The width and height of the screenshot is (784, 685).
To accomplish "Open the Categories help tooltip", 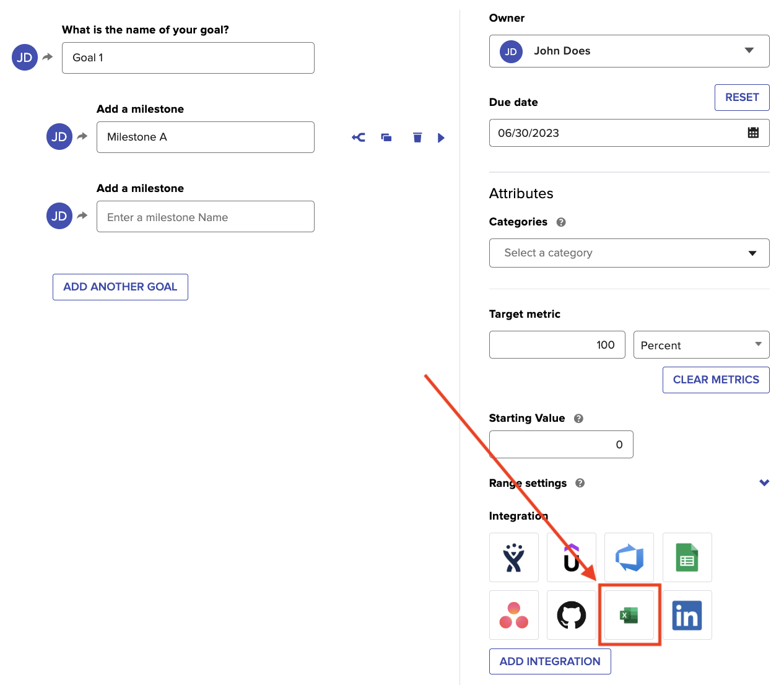I will pyautogui.click(x=562, y=222).
